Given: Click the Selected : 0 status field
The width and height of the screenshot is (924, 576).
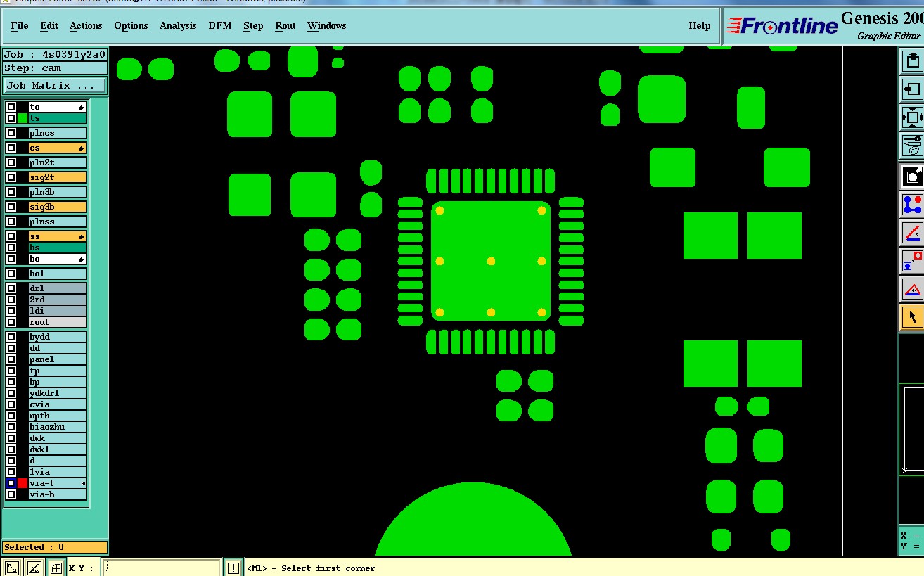Looking at the screenshot, I should [x=55, y=547].
